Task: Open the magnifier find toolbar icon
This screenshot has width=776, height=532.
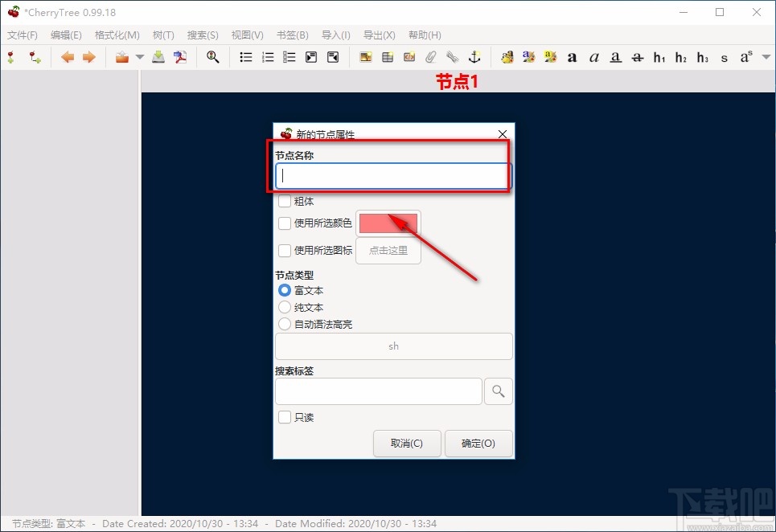Action: [x=213, y=57]
